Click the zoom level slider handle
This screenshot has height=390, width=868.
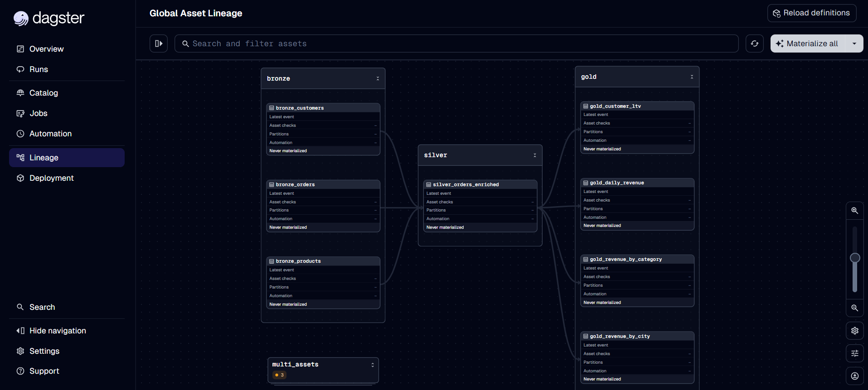[x=855, y=258]
